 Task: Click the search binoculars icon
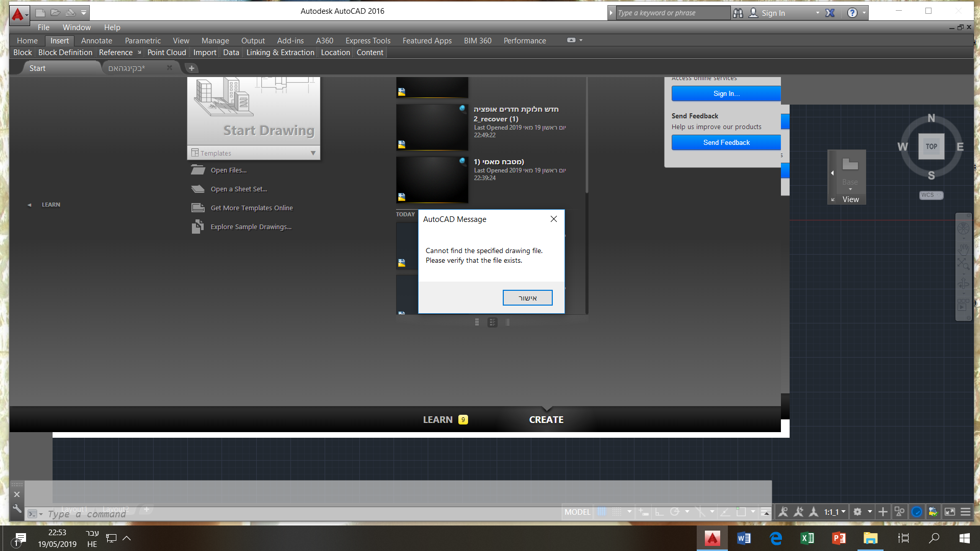coord(738,13)
